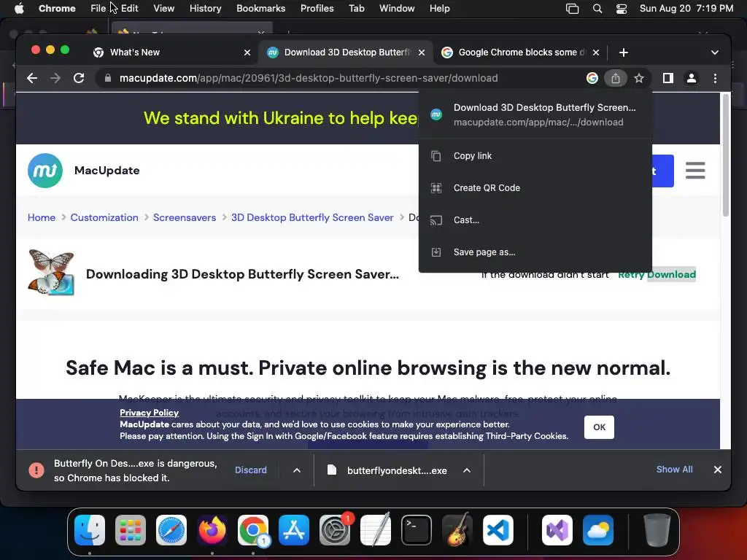
Task: Open the tab search chevron
Action: tap(715, 52)
